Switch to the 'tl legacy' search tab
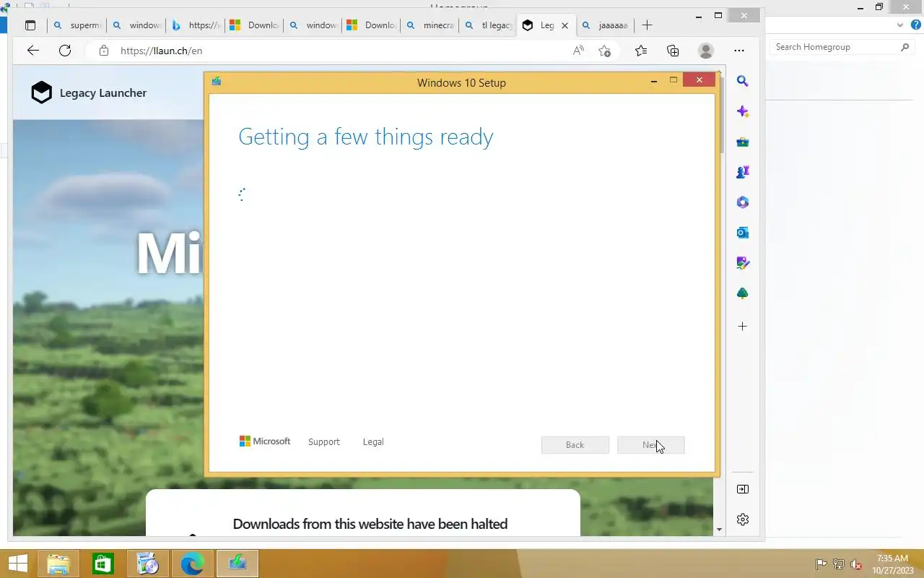 click(489, 25)
